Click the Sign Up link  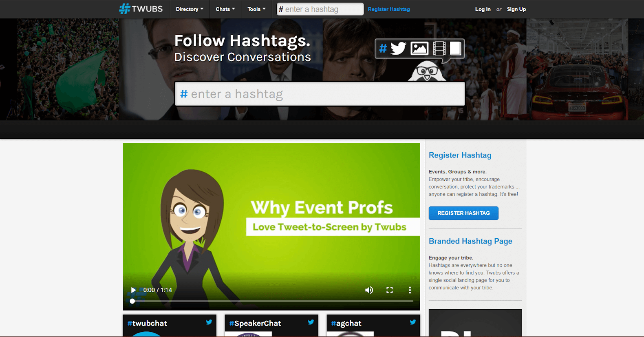(516, 9)
